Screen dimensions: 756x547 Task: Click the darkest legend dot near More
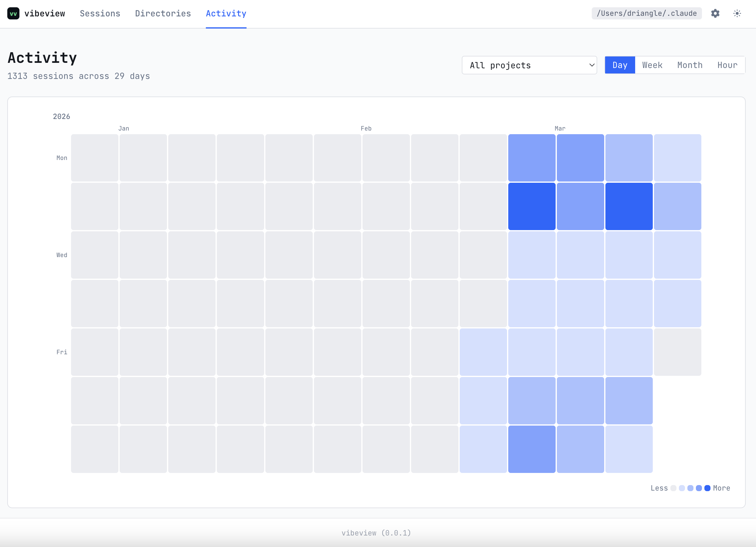707,488
